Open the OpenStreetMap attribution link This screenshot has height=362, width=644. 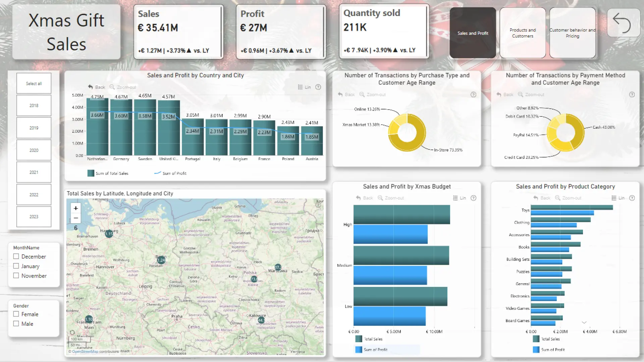(85, 352)
